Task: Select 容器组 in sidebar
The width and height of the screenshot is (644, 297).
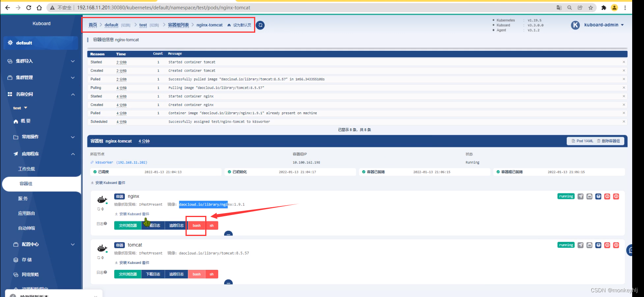Action: click(x=41, y=184)
